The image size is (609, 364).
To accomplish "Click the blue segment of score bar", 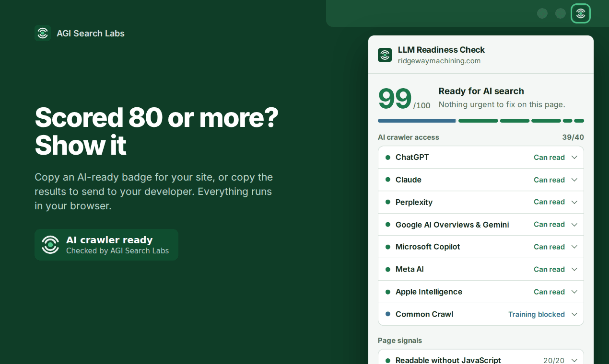I will coord(417,121).
